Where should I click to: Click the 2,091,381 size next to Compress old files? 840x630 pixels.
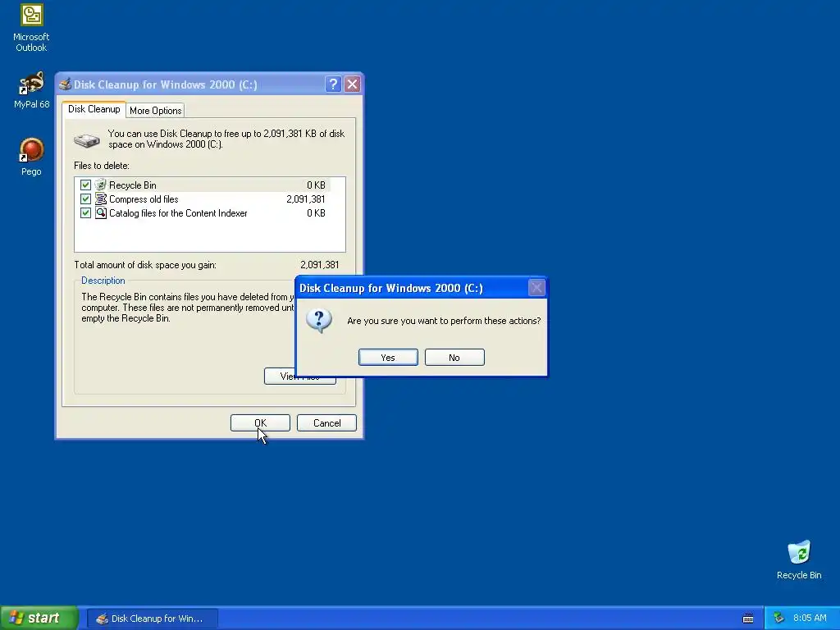tap(305, 199)
